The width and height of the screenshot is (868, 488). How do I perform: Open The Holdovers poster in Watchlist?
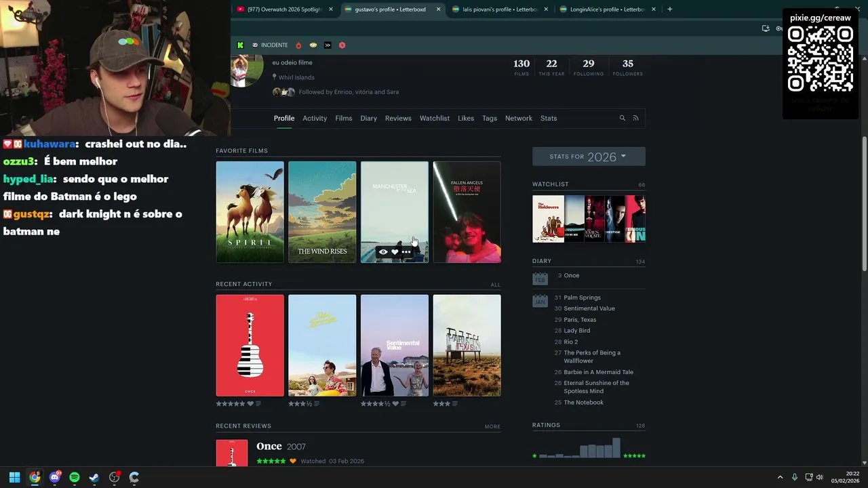point(549,219)
